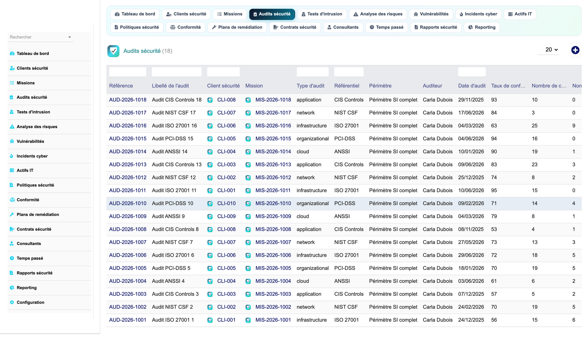The width and height of the screenshot is (588, 364).
Task: Open the Clients sécurité top tab
Action: click(x=186, y=14)
